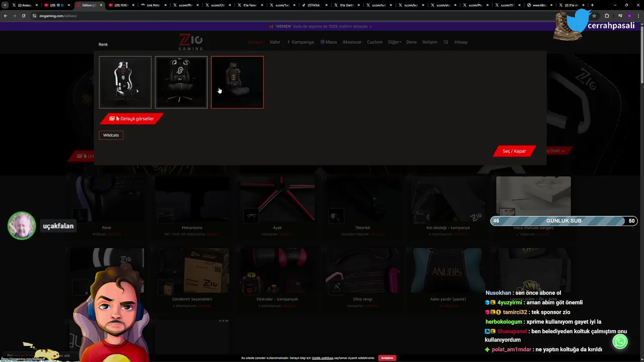Image resolution: width=644 pixels, height=362 pixels.
Task: Open the Gönderim Seçenekleri option card
Action: 192,279
